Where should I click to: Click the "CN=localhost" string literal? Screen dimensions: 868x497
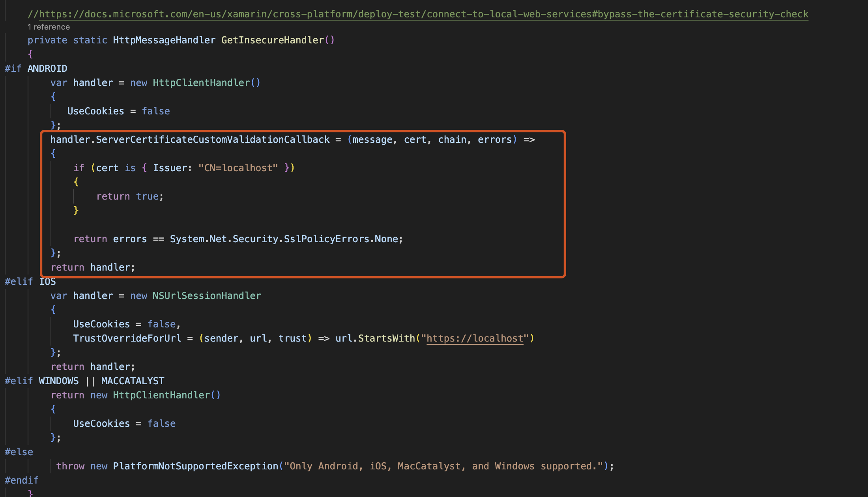238,168
